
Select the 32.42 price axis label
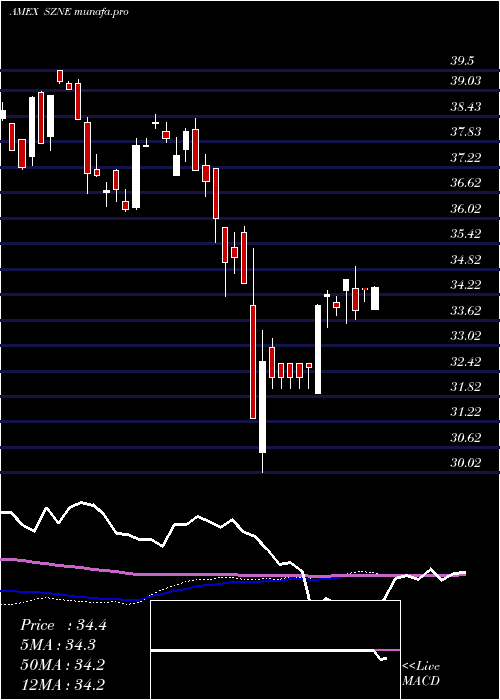click(465, 361)
